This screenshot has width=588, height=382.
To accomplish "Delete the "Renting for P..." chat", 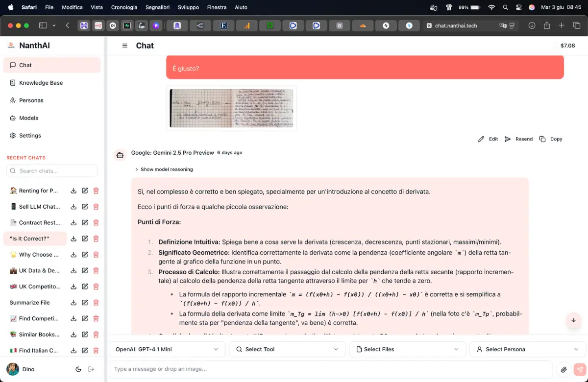I will pyautogui.click(x=96, y=191).
